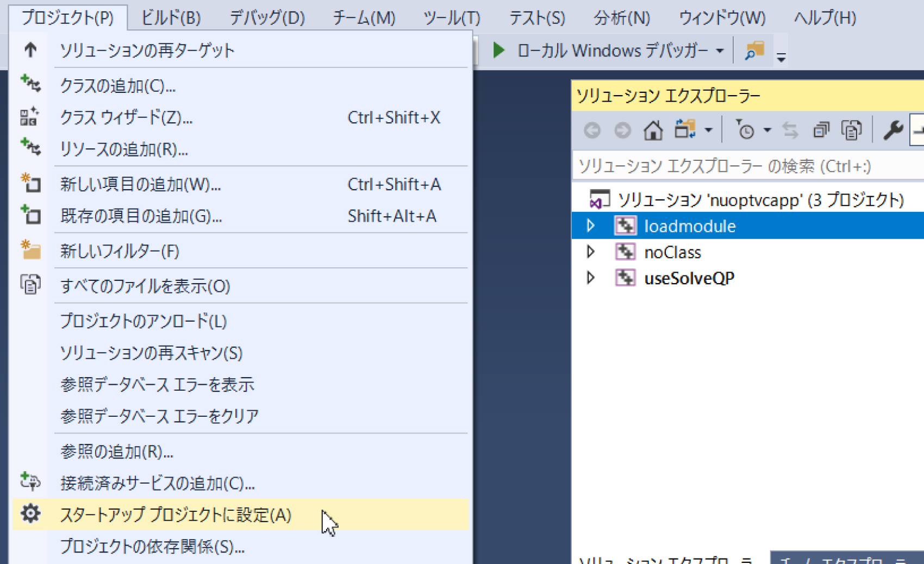Image resolution: width=924 pixels, height=564 pixels.
Task: Click the Home icon in Solution Explorer
Action: click(653, 130)
